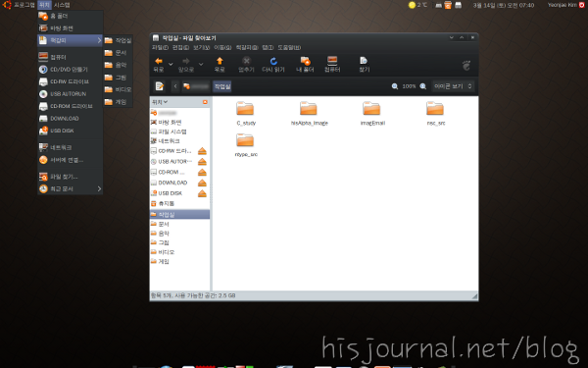The height and width of the screenshot is (368, 588).
Task: Click the home path bar button
Action: [x=196, y=86]
